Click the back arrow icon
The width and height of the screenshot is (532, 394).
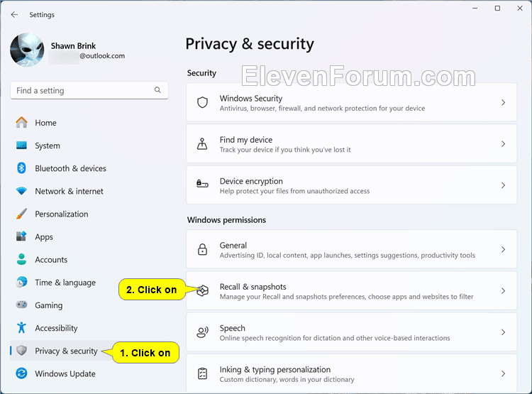click(14, 15)
